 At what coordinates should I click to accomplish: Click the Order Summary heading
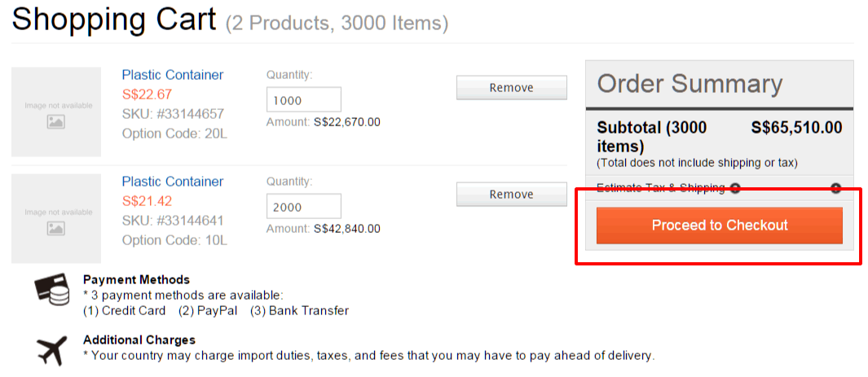click(x=690, y=84)
